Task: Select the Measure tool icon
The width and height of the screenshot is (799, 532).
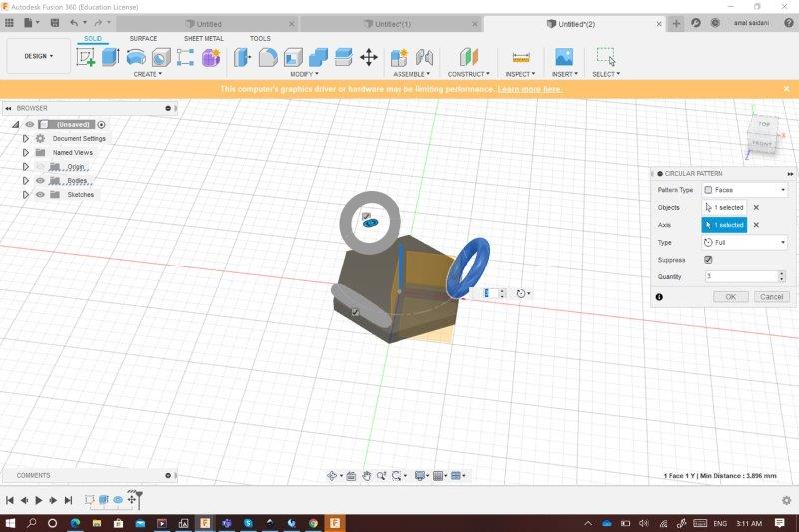Action: (520, 57)
